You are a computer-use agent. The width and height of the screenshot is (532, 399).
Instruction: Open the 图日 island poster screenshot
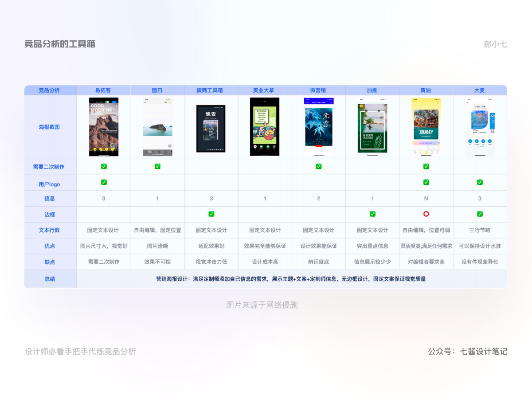(x=157, y=127)
